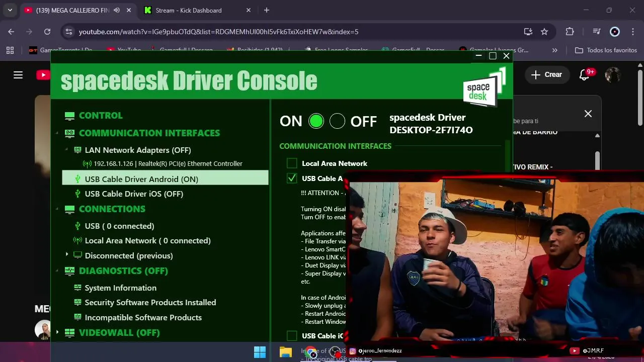Collapse the DIAGNOSTICS (OFF) tree node

57,271
